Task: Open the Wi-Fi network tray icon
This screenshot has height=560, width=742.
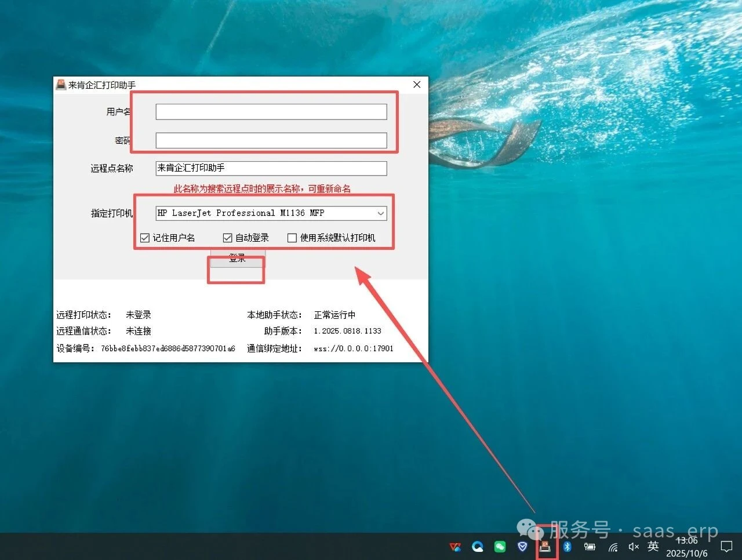Action: (x=613, y=547)
